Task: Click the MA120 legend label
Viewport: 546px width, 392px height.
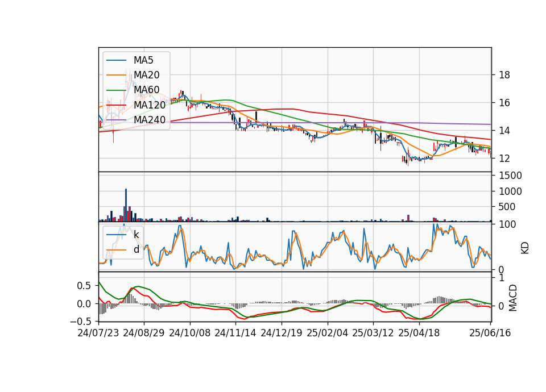Action: point(150,105)
